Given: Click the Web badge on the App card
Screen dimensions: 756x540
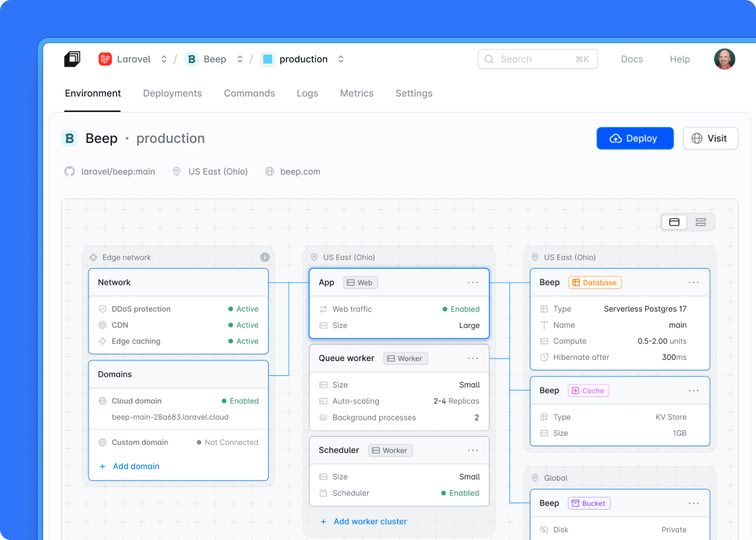Looking at the screenshot, I should tap(360, 282).
